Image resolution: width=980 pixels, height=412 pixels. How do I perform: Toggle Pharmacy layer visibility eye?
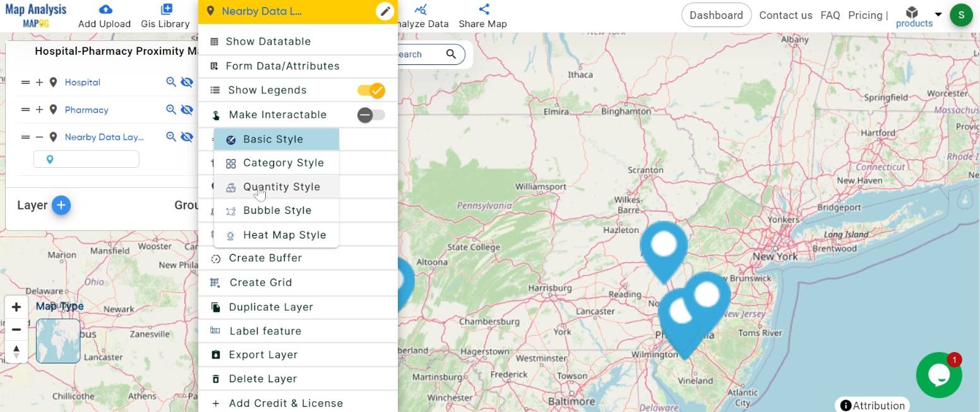click(186, 110)
